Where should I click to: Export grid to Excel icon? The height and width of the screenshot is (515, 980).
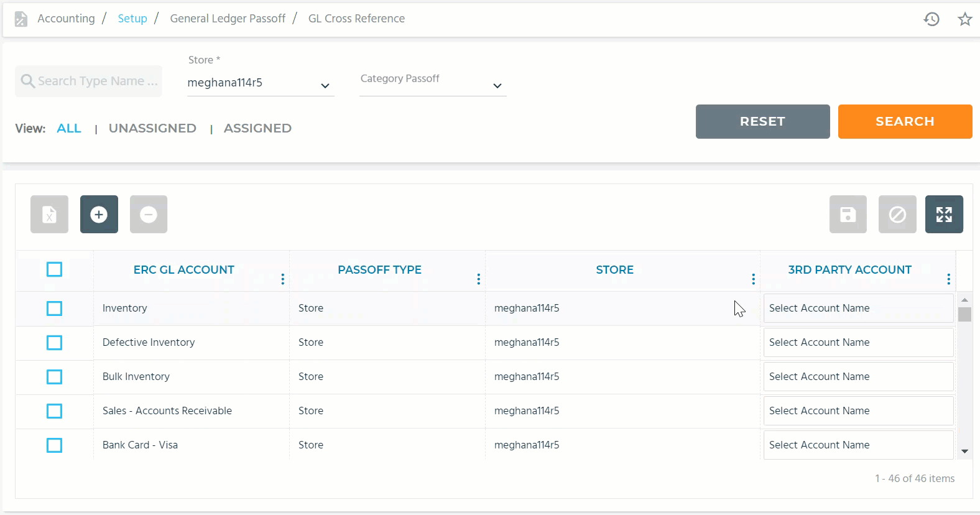click(49, 215)
